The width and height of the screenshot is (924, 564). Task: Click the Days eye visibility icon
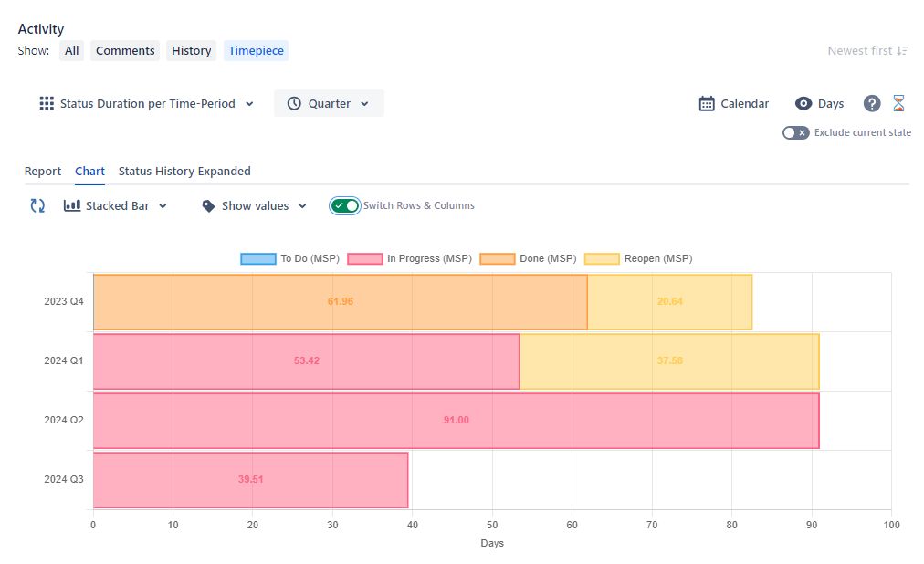(x=804, y=103)
